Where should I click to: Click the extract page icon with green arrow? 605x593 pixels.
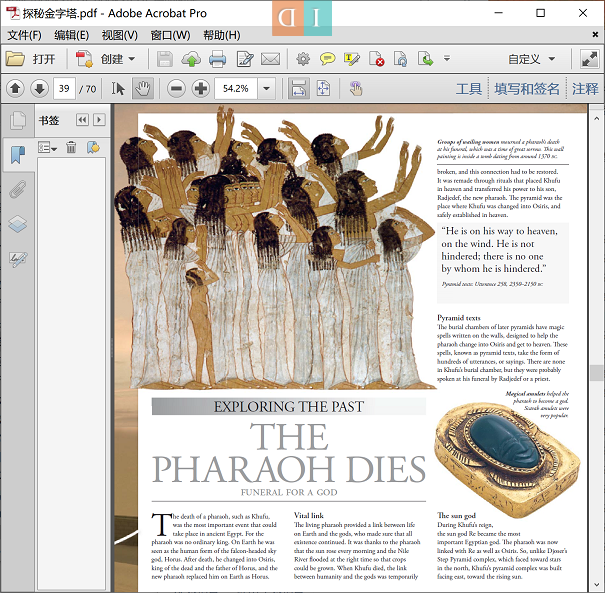coord(425,59)
